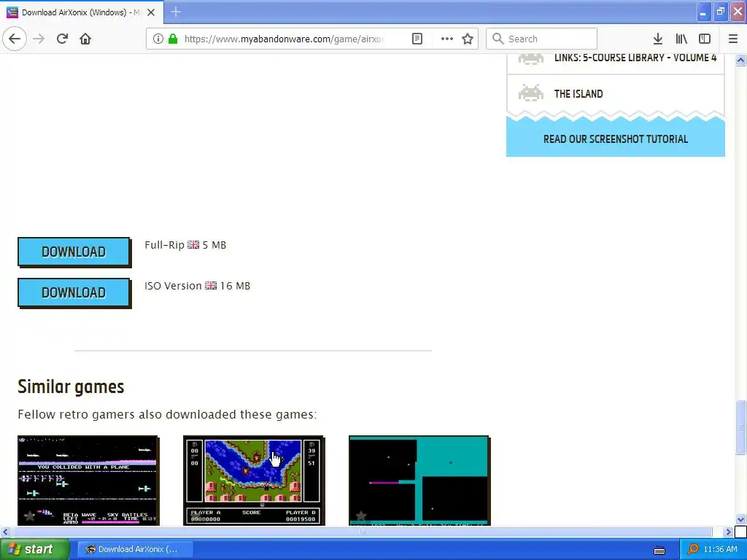Click the horizontal scrollbar left arrow

pos(5,532)
